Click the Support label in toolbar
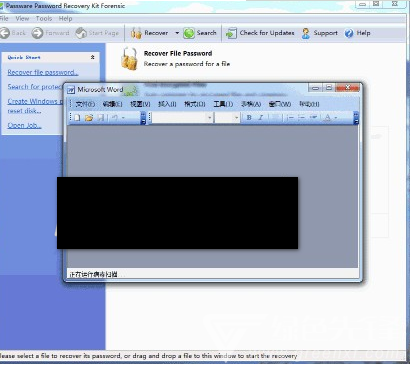 point(325,33)
